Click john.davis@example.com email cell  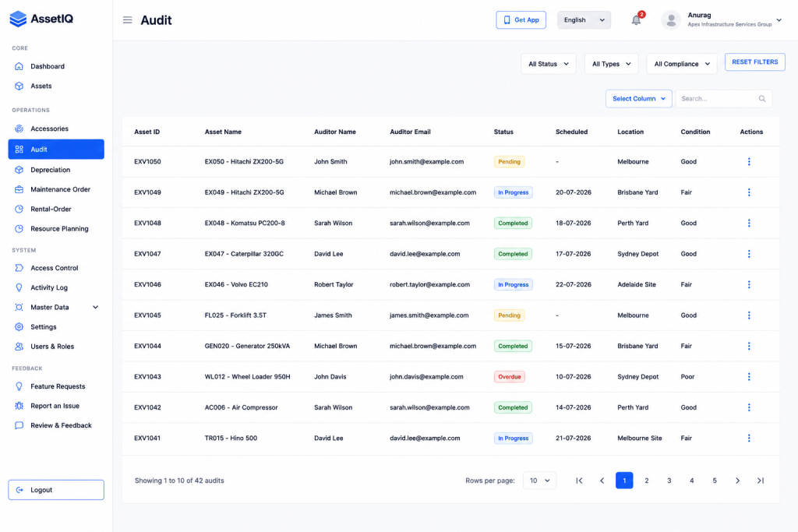[x=426, y=377]
